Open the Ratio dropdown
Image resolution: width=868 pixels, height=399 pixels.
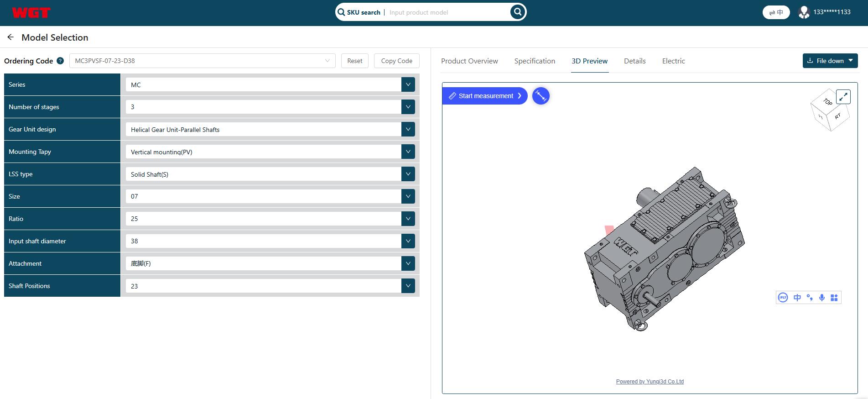(x=408, y=219)
